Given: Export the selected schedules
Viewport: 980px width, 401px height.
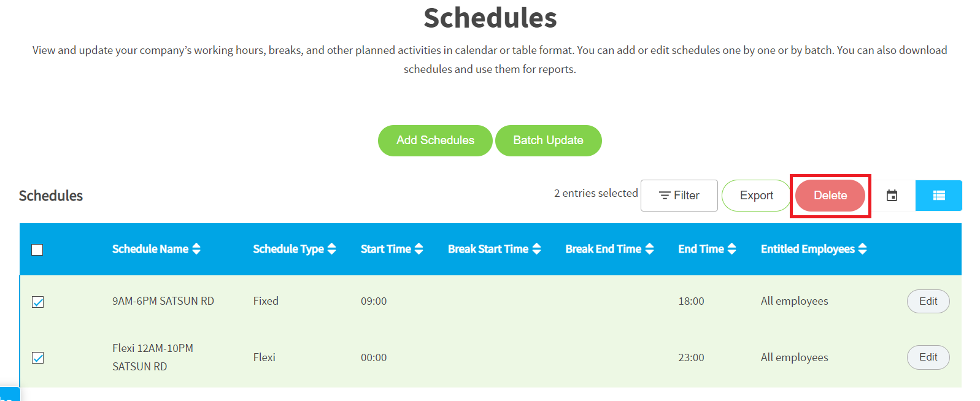Looking at the screenshot, I should tap(756, 196).
